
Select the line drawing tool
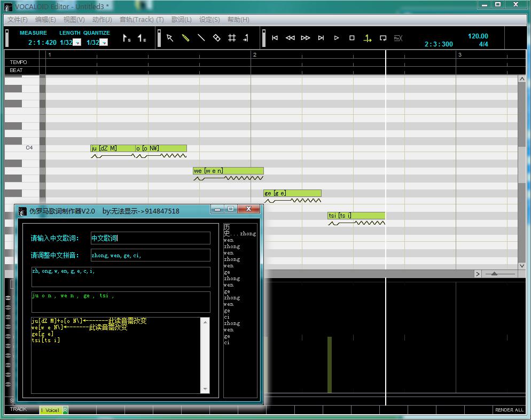click(201, 38)
